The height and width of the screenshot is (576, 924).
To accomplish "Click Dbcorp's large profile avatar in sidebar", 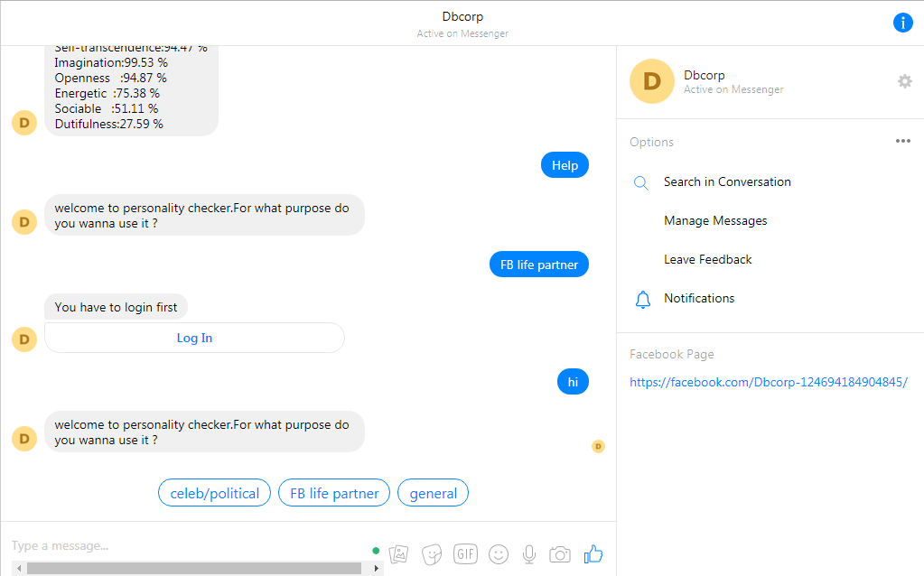I will point(652,81).
